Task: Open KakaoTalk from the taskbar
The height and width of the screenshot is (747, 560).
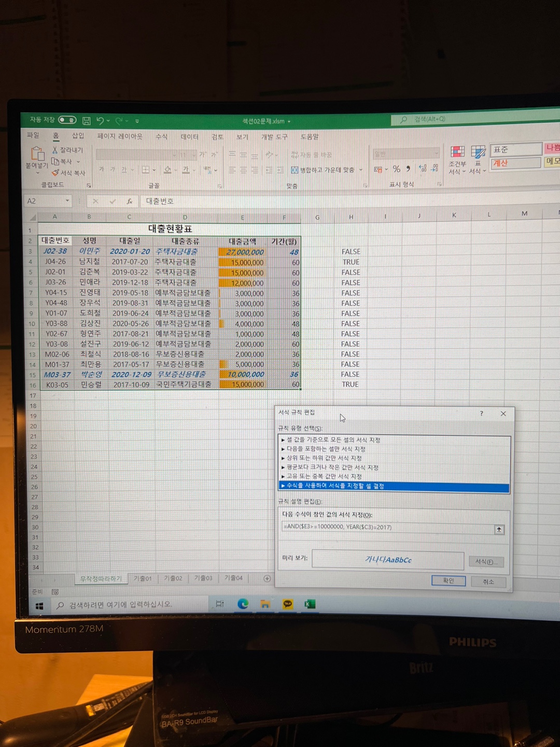Action: (288, 604)
